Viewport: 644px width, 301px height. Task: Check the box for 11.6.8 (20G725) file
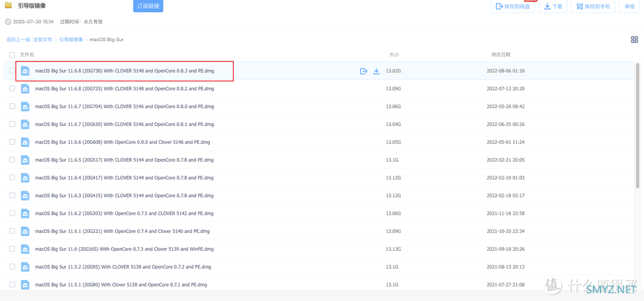13,88
